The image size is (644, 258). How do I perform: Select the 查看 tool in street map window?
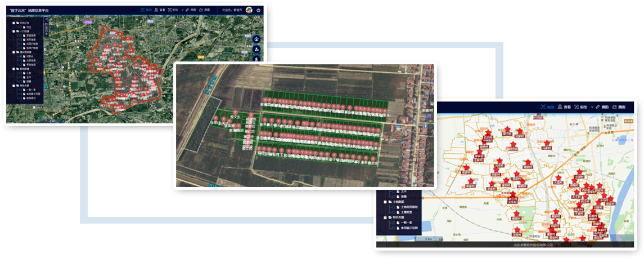pos(564,107)
